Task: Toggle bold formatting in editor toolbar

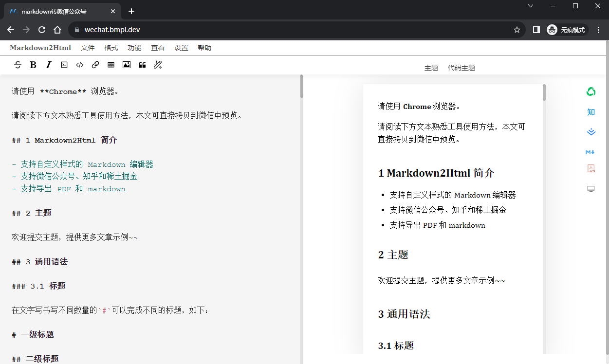Action: [x=33, y=65]
